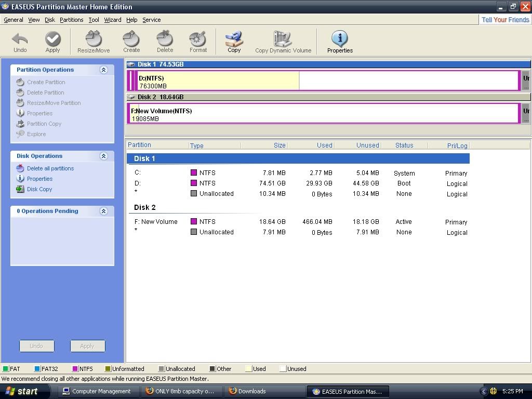The image size is (532, 399).
Task: Collapse the Operations Pending panel
Action: 104,211
